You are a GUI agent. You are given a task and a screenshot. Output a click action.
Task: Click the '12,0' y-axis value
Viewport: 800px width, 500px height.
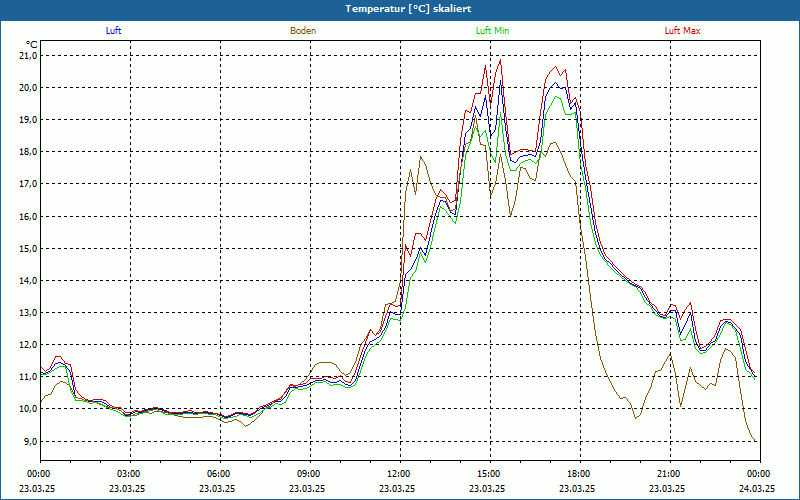[x=29, y=345]
